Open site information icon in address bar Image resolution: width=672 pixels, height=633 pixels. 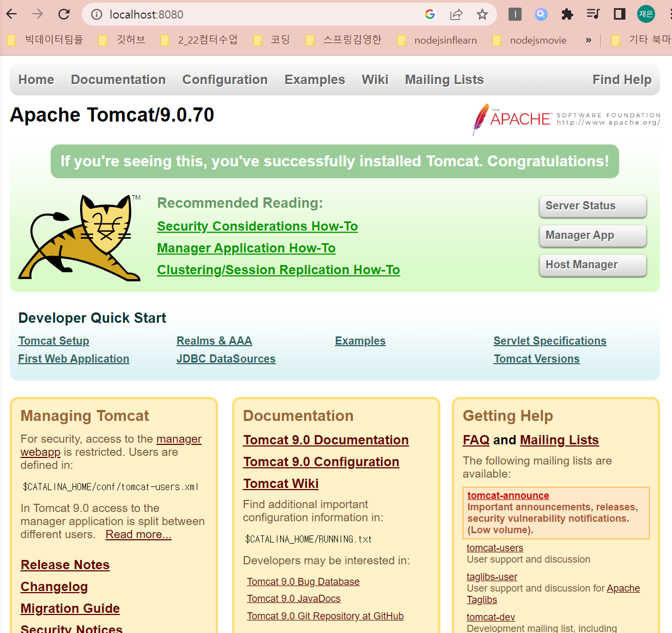(96, 14)
